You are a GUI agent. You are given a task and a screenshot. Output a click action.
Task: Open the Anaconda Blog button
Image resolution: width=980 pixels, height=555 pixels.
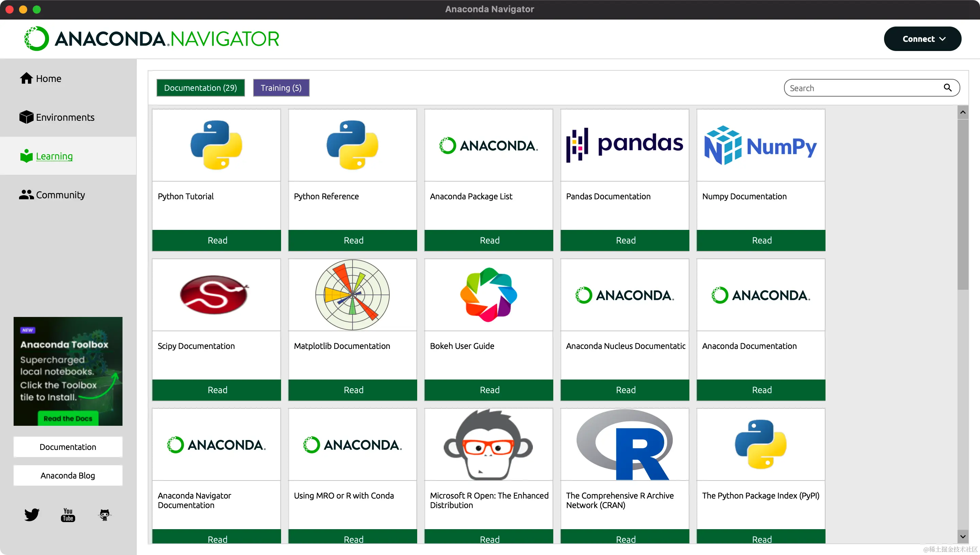(68, 475)
